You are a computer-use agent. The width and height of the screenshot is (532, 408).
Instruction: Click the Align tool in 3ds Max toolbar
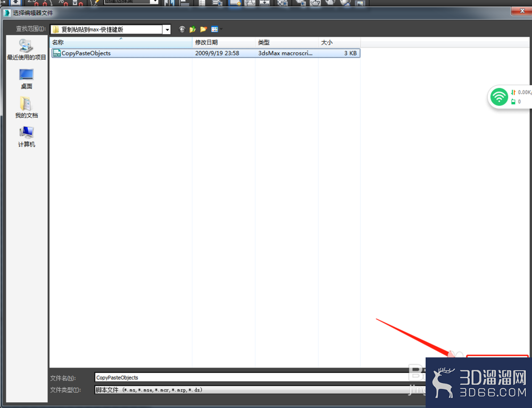click(184, 3)
